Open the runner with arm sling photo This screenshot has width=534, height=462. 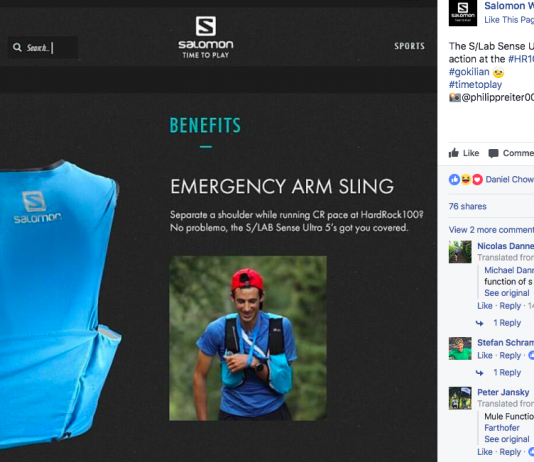[248, 338]
